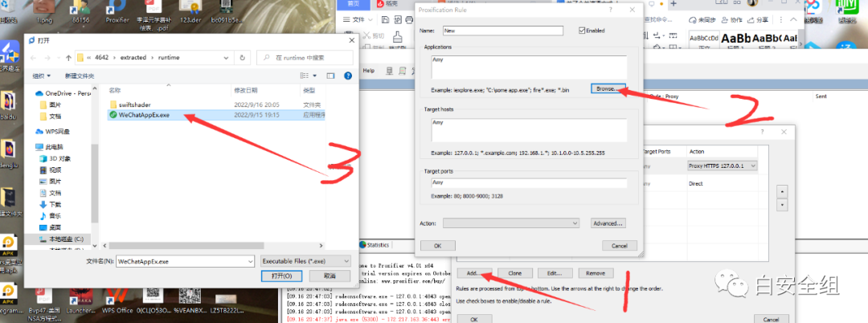The width and height of the screenshot is (868, 323).
Task: Click the blue help icon in file dialog
Action: pyautogui.click(x=348, y=76)
